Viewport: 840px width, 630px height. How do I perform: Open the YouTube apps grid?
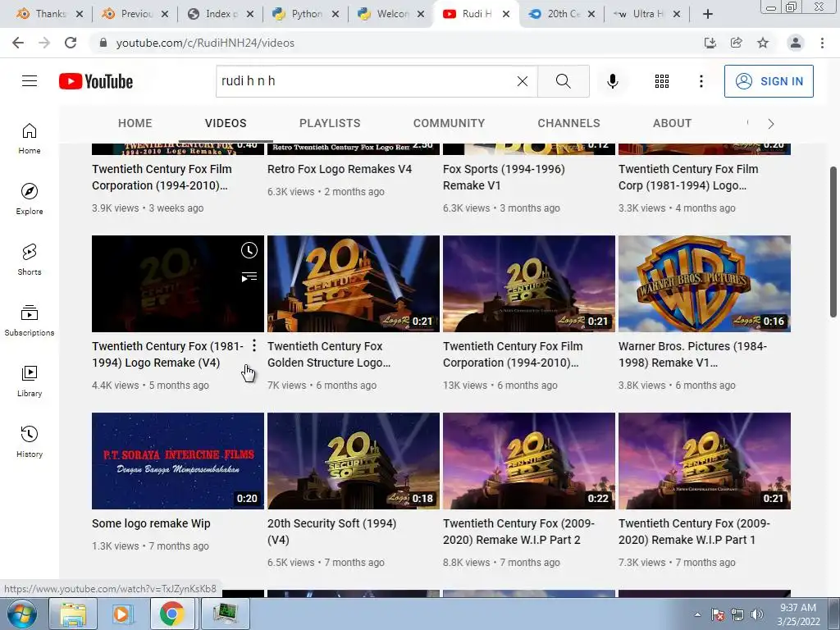click(662, 81)
